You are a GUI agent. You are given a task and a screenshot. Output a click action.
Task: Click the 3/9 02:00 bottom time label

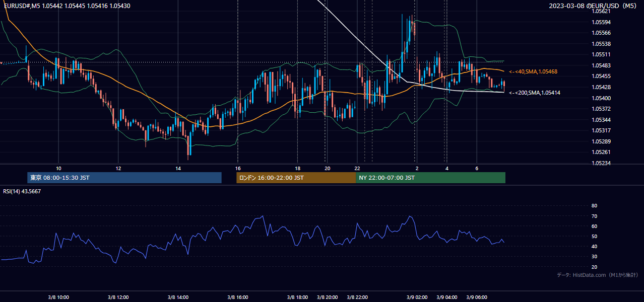click(x=417, y=297)
